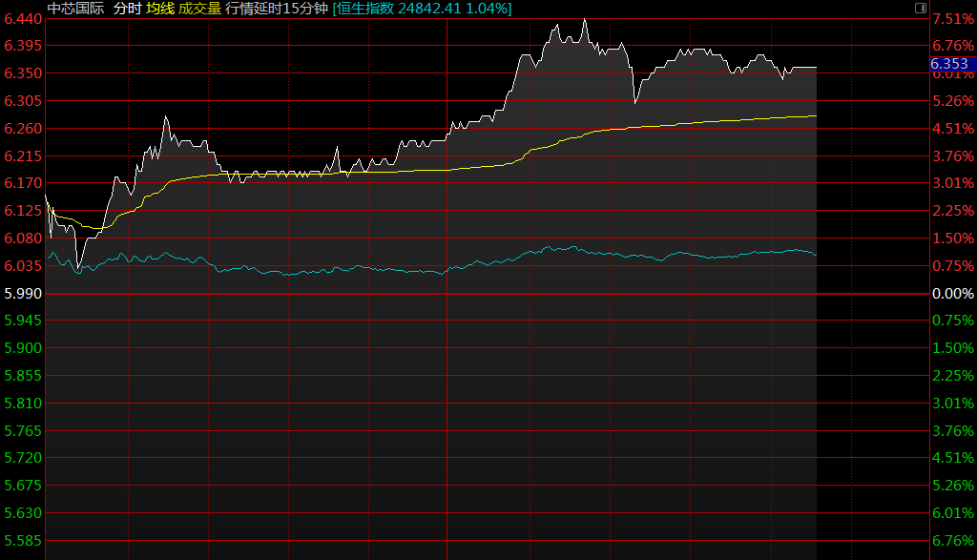This screenshot has height=560, width=977.
Task: Click the 6.035 price axis label
Action: (x=23, y=265)
